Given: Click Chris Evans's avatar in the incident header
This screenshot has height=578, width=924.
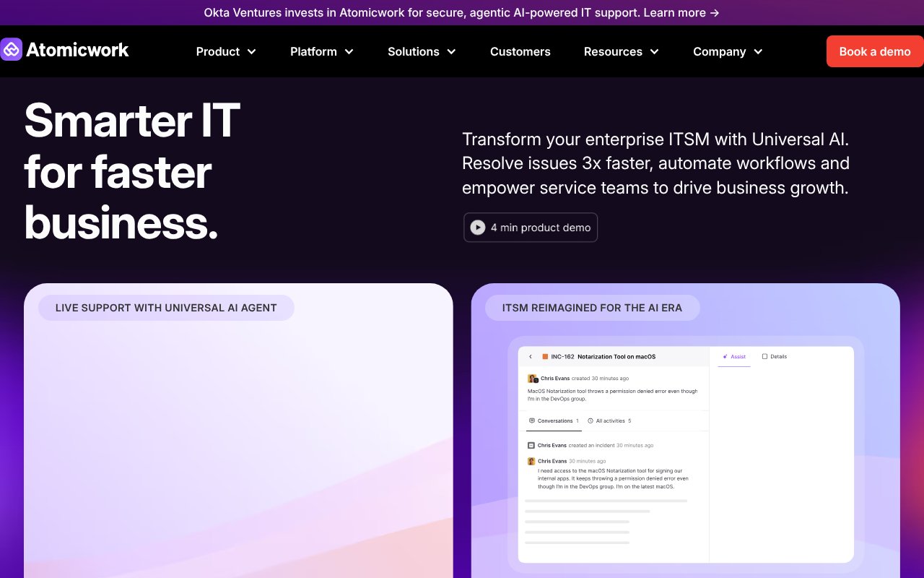Looking at the screenshot, I should pos(533,379).
